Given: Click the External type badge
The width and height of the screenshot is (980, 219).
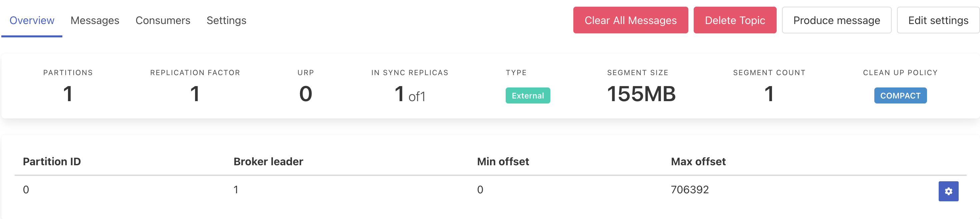Looking at the screenshot, I should (528, 95).
